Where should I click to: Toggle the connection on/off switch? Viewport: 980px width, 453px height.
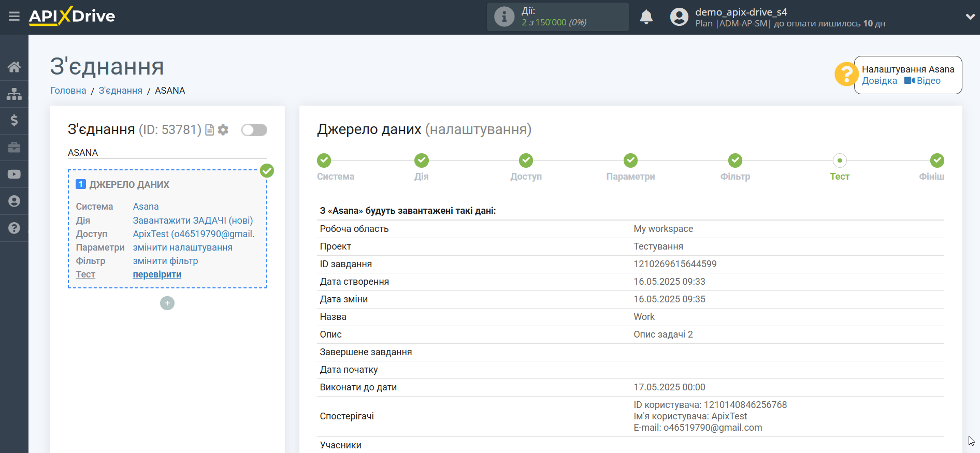point(254,130)
